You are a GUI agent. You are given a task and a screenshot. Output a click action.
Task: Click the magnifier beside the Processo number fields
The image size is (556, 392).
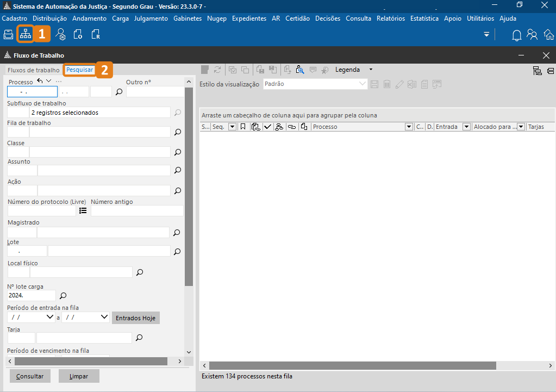point(119,92)
